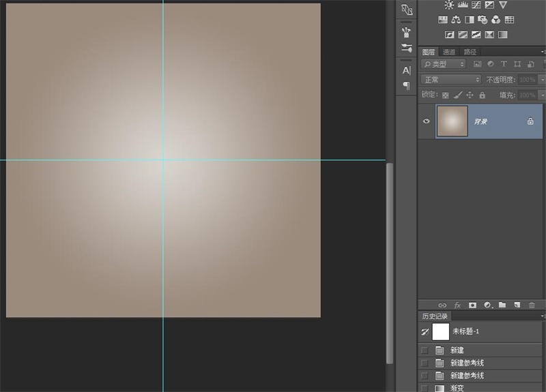Add a Curves adjustment layer
This screenshot has height=392, width=546.
click(x=476, y=5)
